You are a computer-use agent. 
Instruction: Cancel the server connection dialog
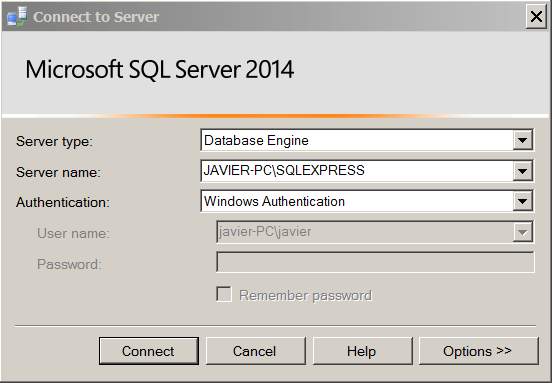click(x=256, y=351)
